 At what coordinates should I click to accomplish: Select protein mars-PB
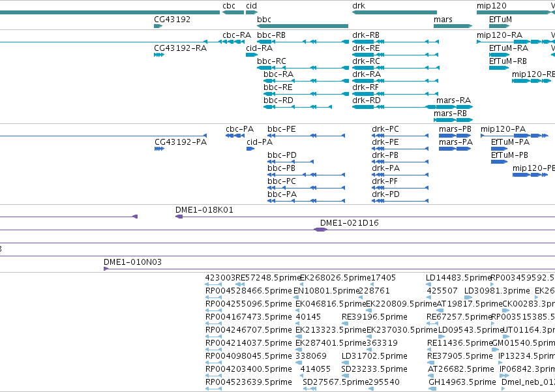[455, 129]
